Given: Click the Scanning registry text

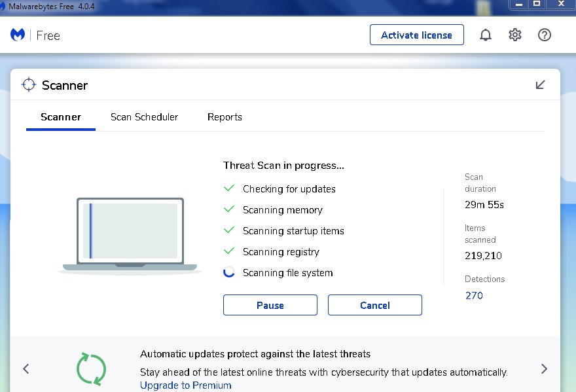Looking at the screenshot, I should point(281,252).
